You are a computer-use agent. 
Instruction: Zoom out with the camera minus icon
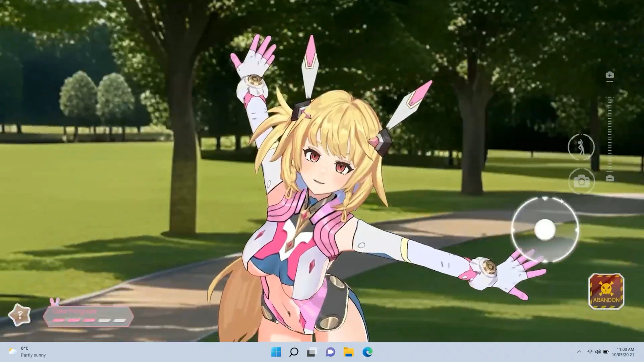click(610, 178)
